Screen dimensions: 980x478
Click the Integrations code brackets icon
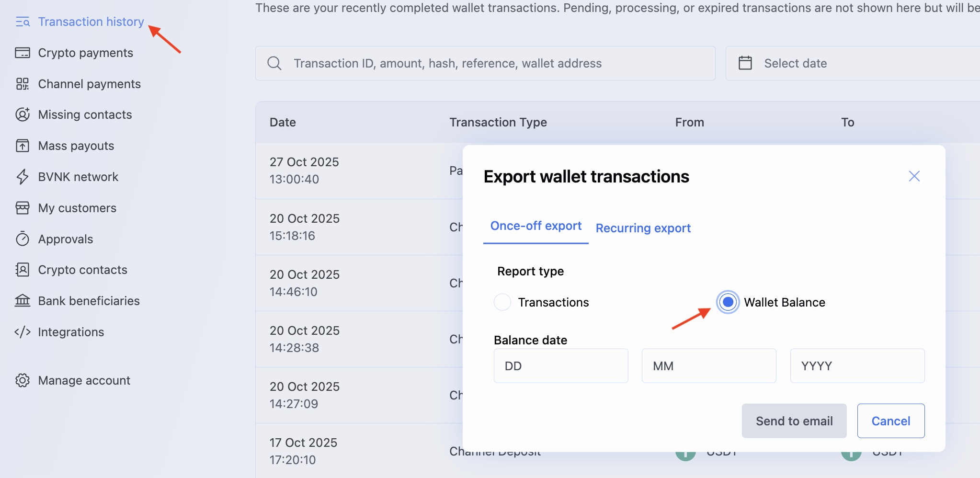[23, 332]
